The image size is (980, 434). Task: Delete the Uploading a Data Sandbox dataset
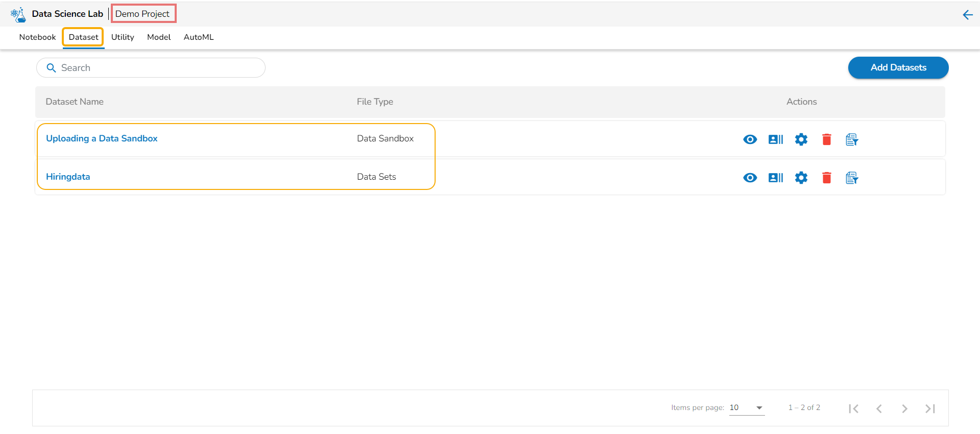pyautogui.click(x=826, y=139)
